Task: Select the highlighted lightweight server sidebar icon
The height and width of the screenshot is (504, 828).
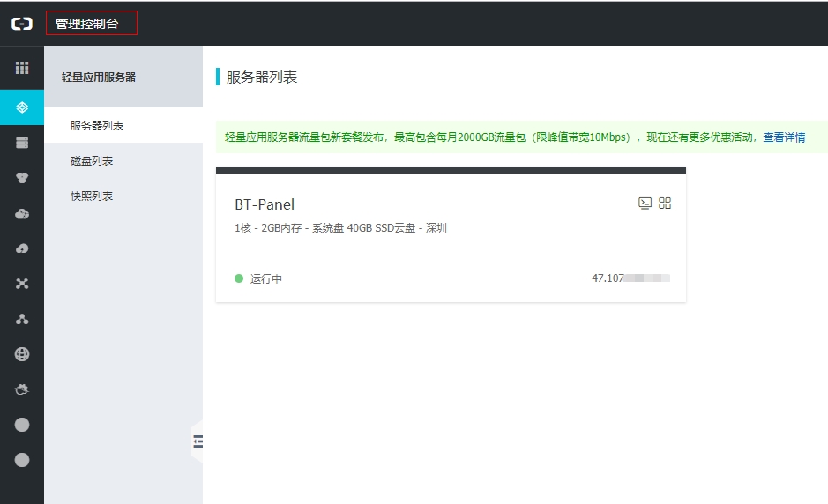Action: (22, 107)
